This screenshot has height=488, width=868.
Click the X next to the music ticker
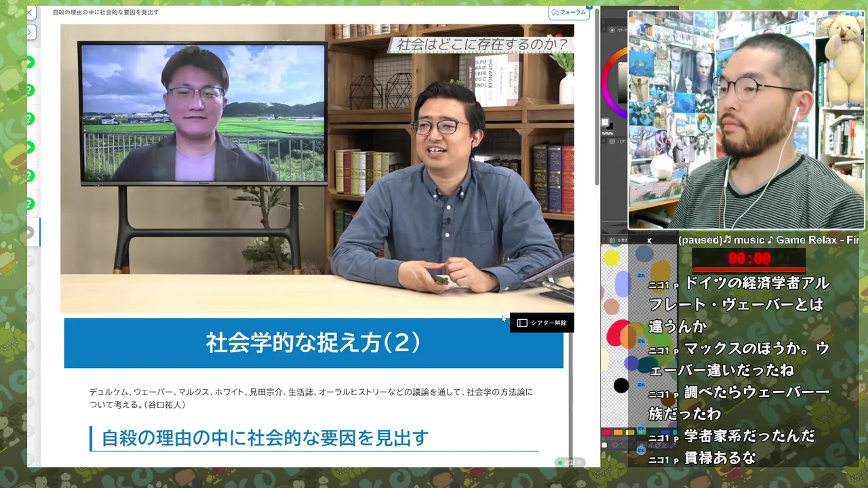[x=649, y=241]
